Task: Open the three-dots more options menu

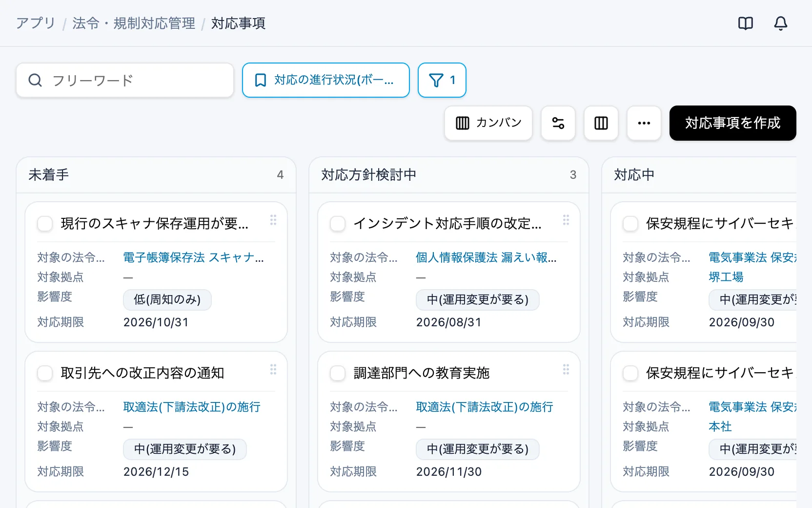Action: (x=644, y=123)
